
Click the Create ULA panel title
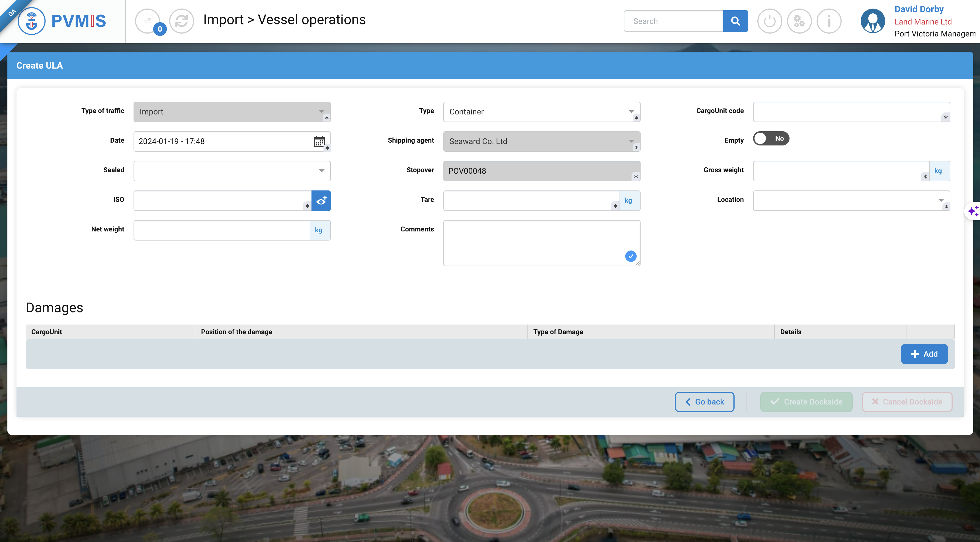(40, 65)
